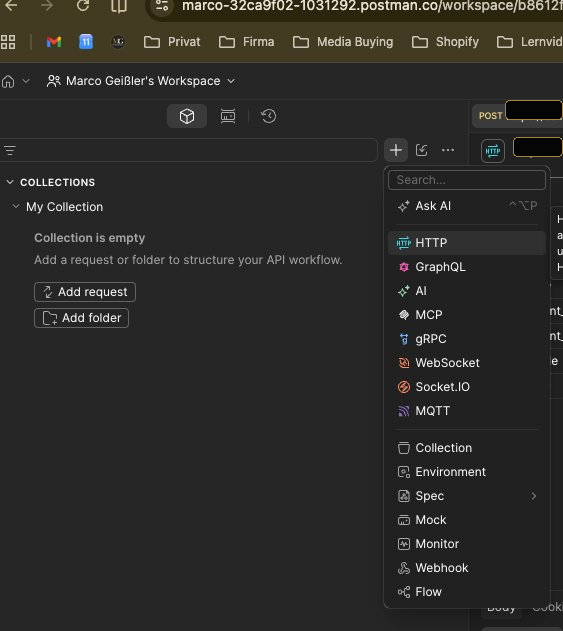Viewport: 563px width, 631px height.
Task: Open the chevron next to home icon
Action: pyautogui.click(x=26, y=81)
